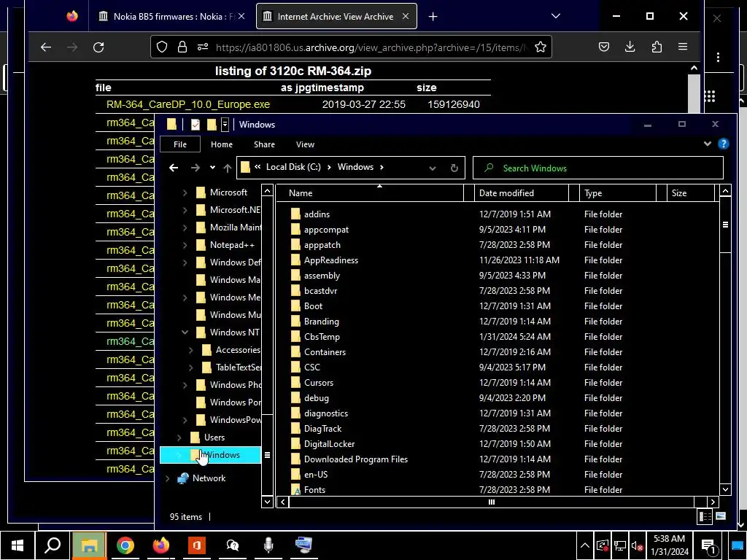
Task: Close the Nokia BB5 firmwares tab
Action: pyautogui.click(x=241, y=17)
